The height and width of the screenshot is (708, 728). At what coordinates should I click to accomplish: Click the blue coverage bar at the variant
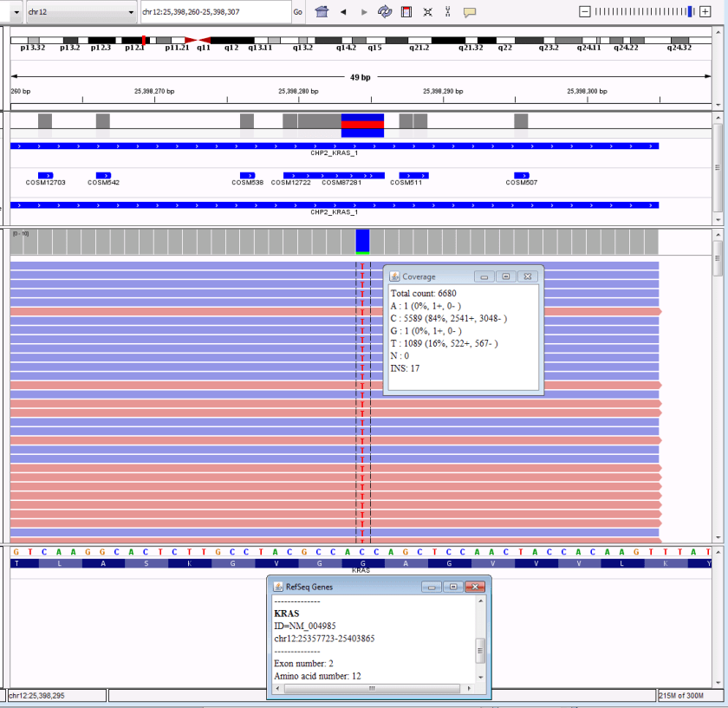point(362,240)
